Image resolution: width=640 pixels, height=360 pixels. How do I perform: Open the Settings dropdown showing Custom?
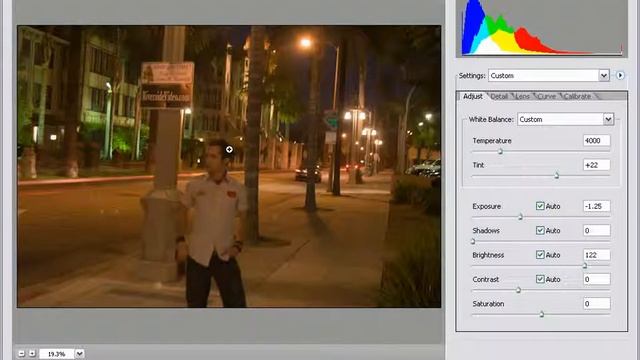tap(549, 76)
